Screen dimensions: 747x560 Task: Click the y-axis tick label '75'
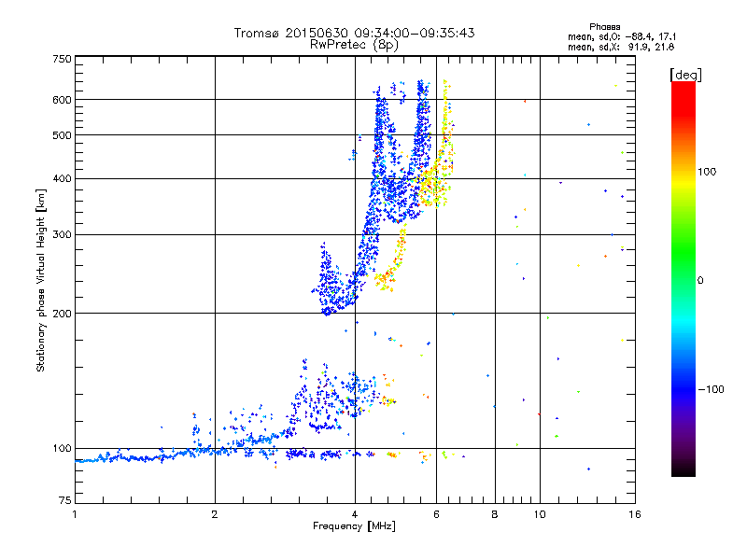[65, 500]
